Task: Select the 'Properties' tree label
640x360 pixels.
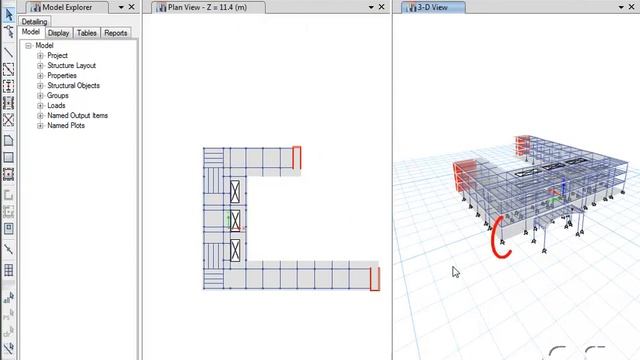Action: [62, 76]
